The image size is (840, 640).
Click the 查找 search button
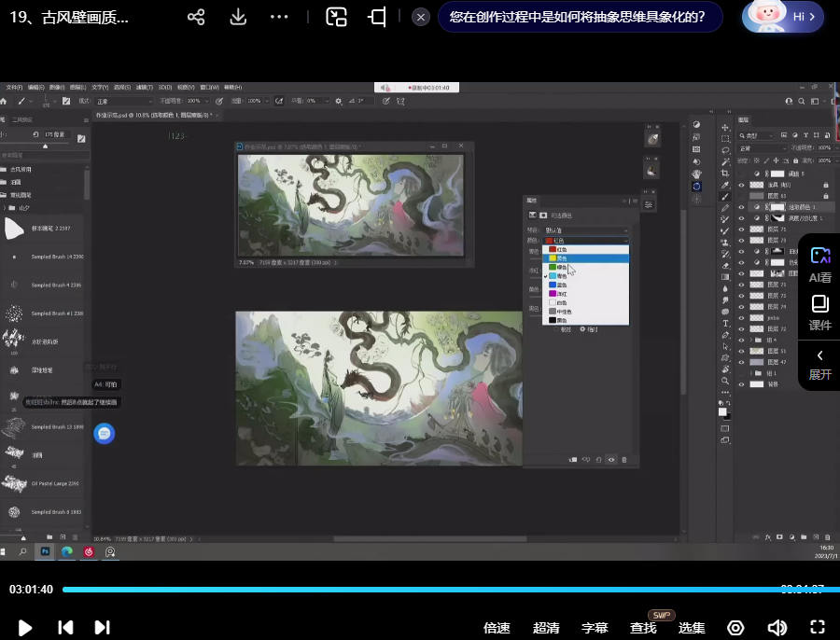[x=643, y=628]
